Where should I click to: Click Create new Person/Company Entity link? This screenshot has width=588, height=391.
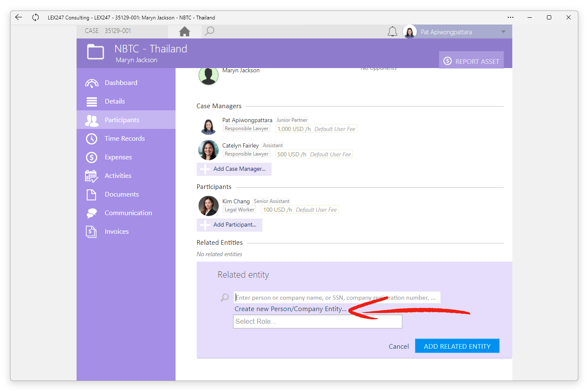[290, 309]
